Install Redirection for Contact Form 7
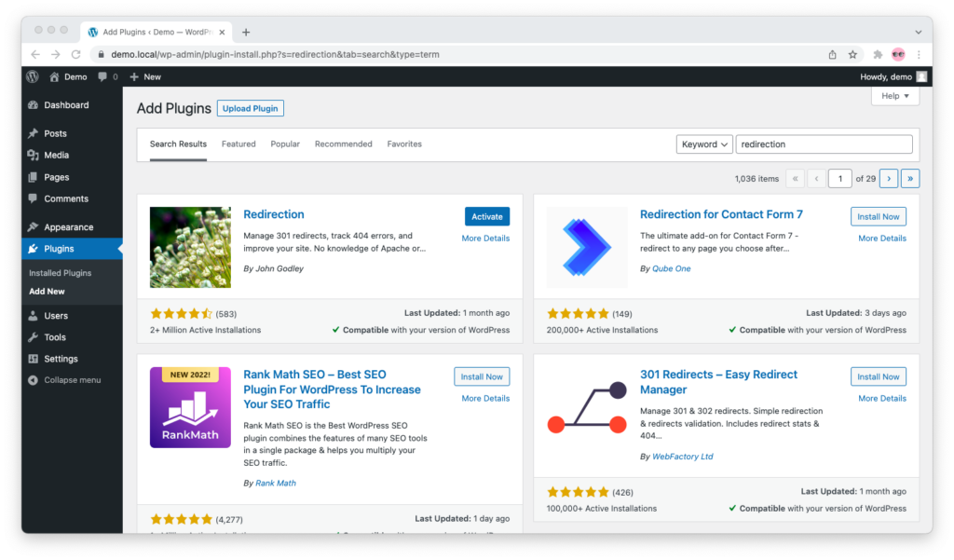The width and height of the screenshot is (954, 560). [878, 217]
